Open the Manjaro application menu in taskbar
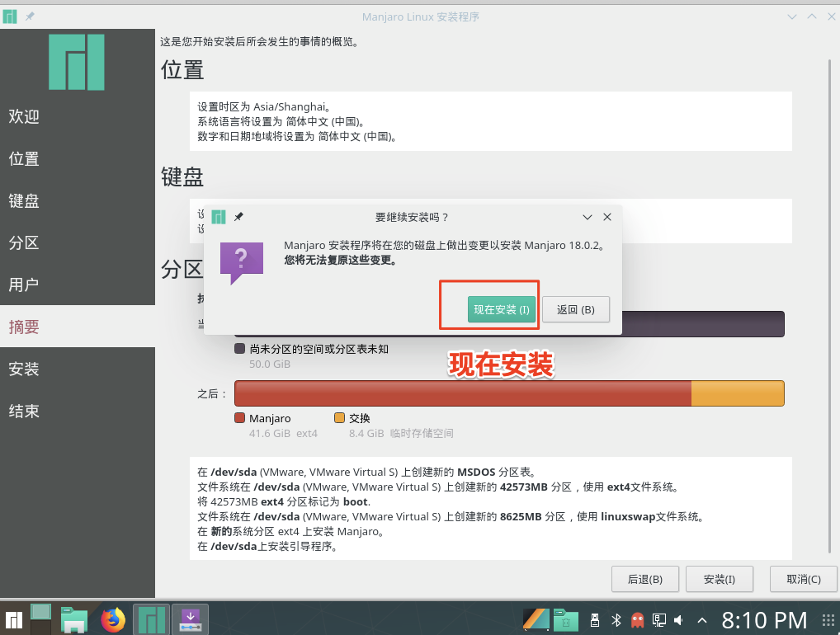Viewport: 840px width, 635px height. [x=13, y=620]
